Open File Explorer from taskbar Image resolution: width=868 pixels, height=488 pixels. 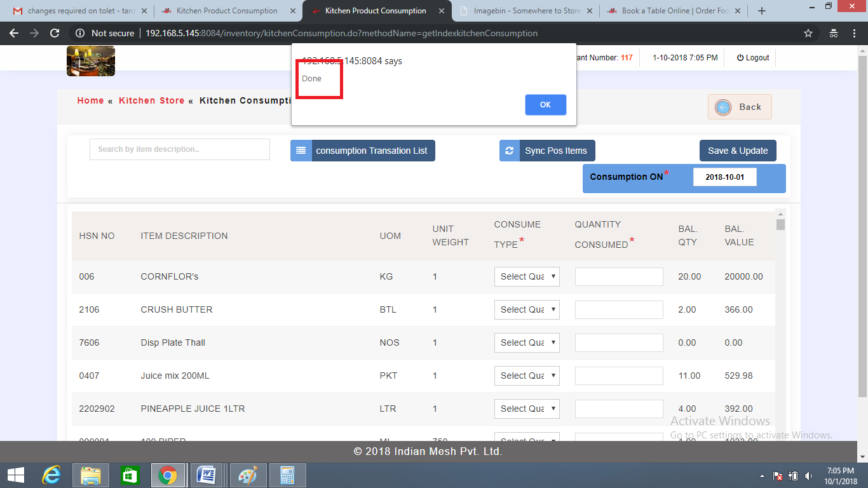[91, 475]
